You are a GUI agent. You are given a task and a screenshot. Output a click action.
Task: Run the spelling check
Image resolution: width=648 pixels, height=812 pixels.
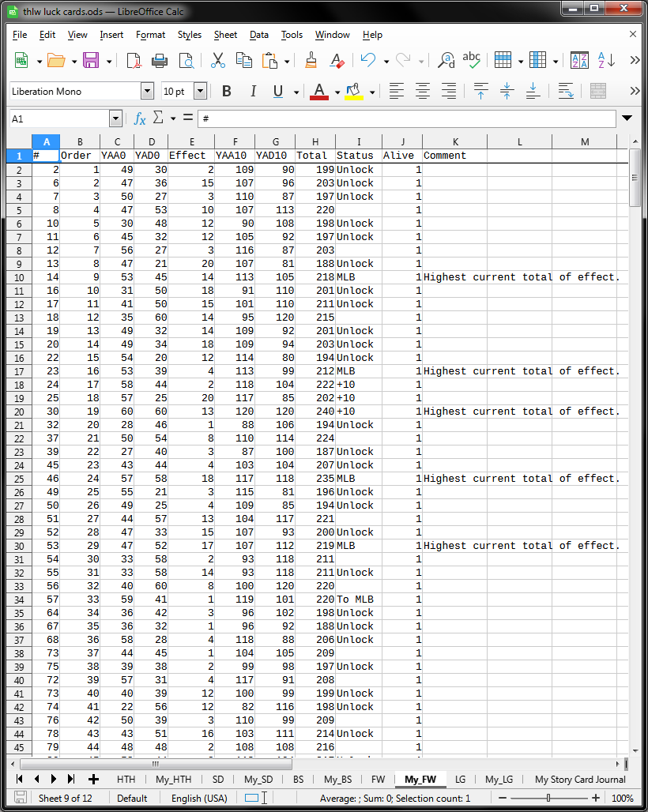click(x=471, y=61)
